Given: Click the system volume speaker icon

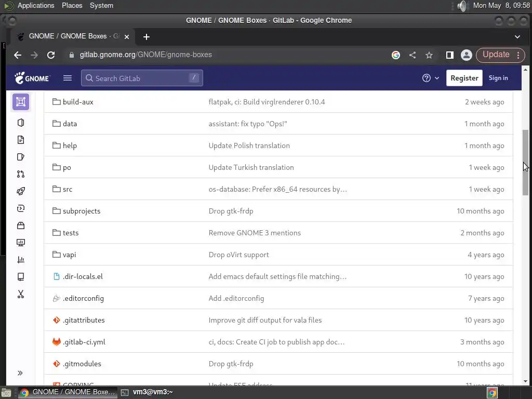Looking at the screenshot, I should 461,6.
